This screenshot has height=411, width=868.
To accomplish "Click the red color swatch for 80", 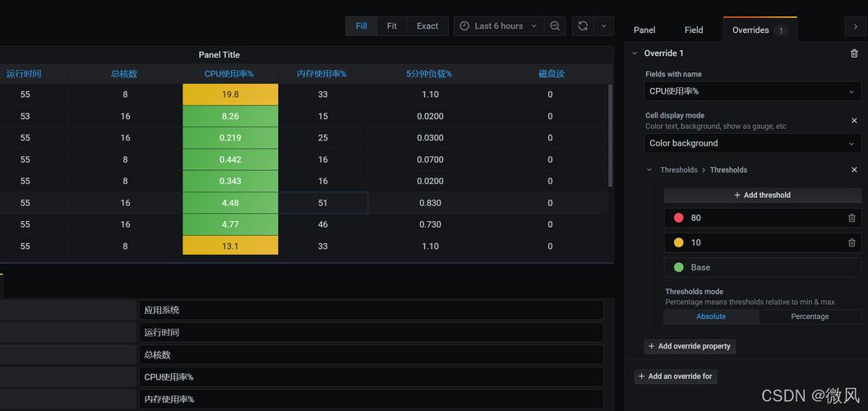I will 679,218.
